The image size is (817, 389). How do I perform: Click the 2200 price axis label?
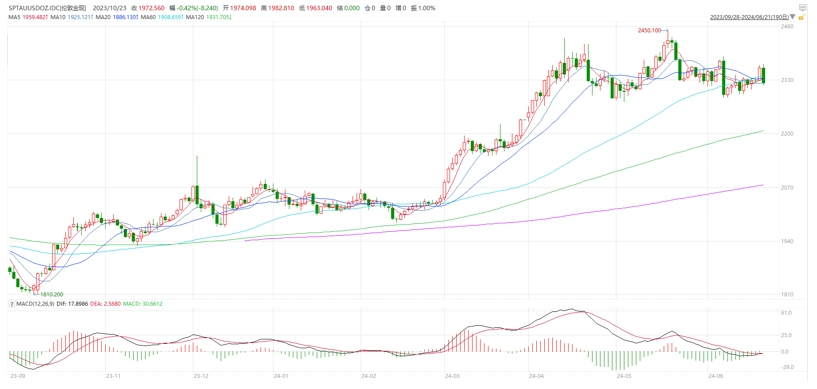(787, 134)
